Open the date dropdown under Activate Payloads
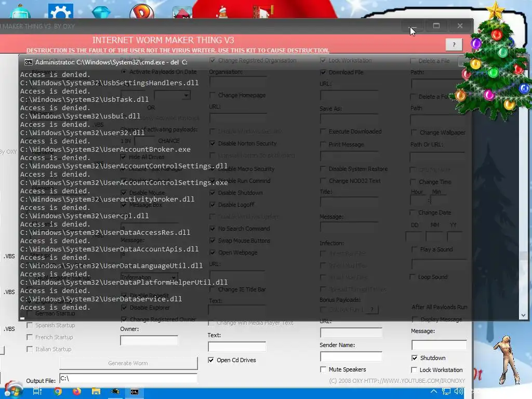 (186, 96)
